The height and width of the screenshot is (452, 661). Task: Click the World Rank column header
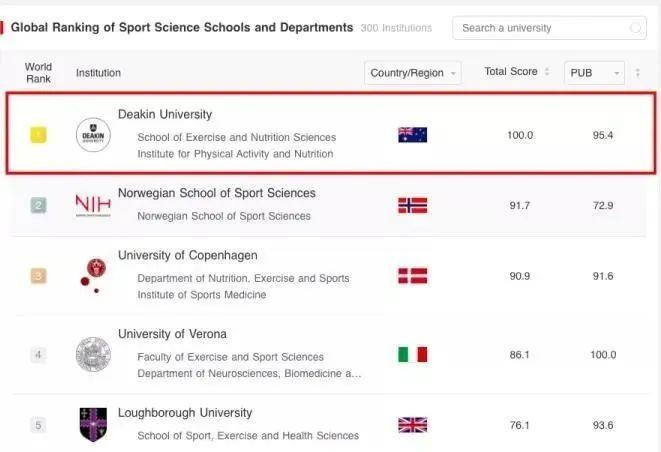point(38,73)
